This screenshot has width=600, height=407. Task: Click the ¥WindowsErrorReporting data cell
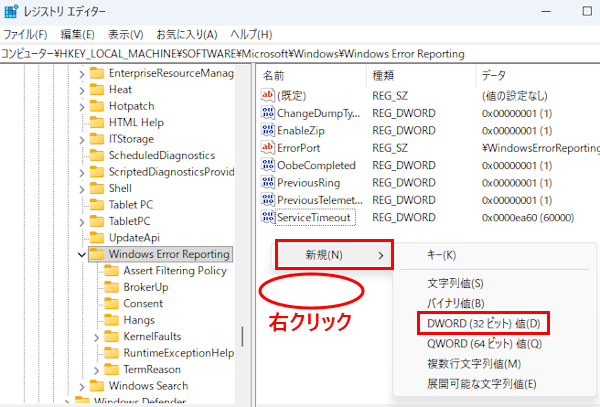click(540, 148)
